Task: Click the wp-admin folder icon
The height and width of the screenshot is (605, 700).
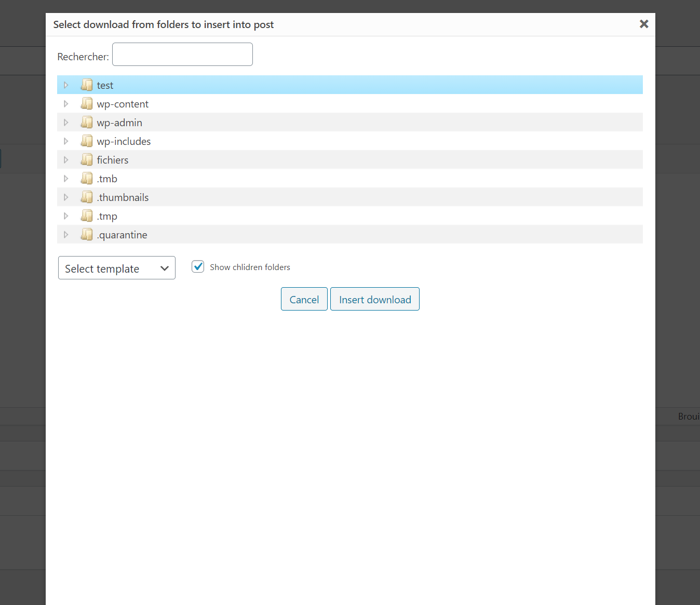Action: tap(87, 122)
